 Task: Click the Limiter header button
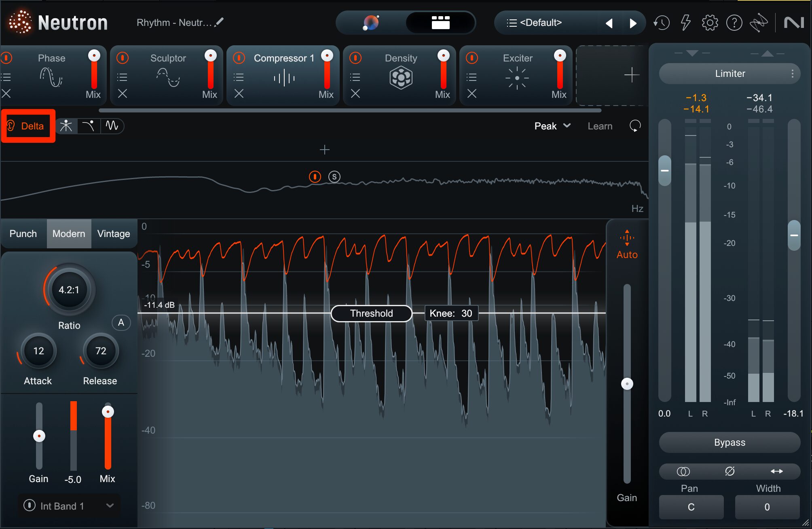tap(730, 74)
